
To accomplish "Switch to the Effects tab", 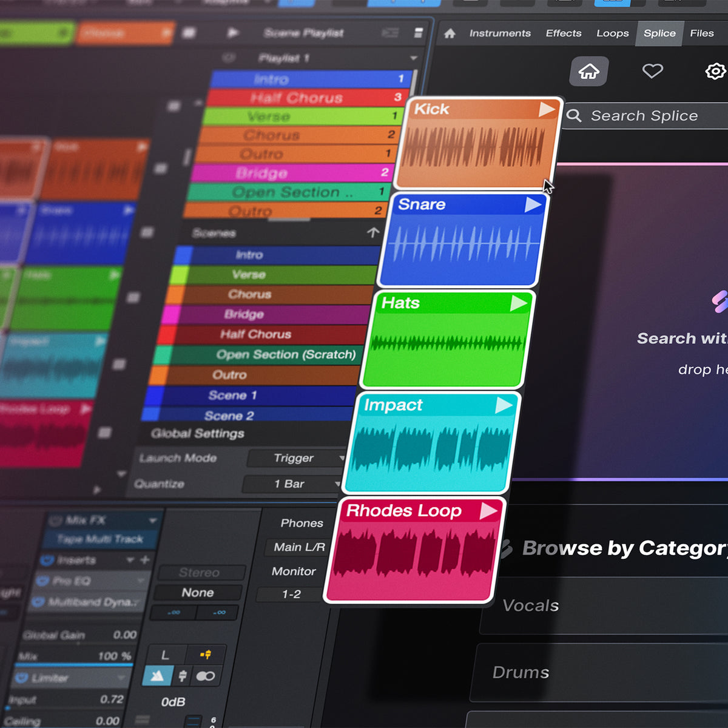I will 563,33.
